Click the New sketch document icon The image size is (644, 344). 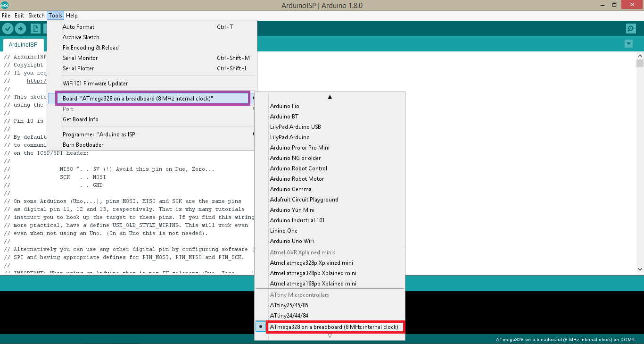click(35, 28)
